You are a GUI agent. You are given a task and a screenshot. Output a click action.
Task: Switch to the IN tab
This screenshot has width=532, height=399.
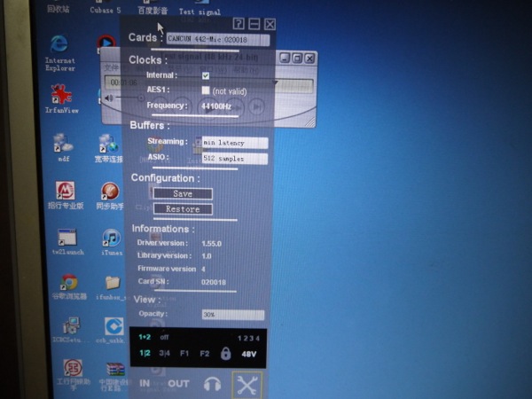point(145,384)
